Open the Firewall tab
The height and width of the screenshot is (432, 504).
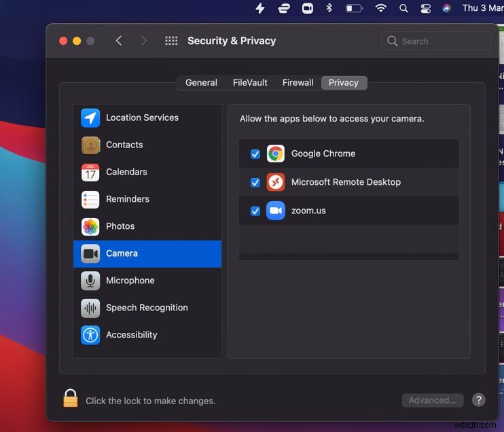pyautogui.click(x=298, y=83)
